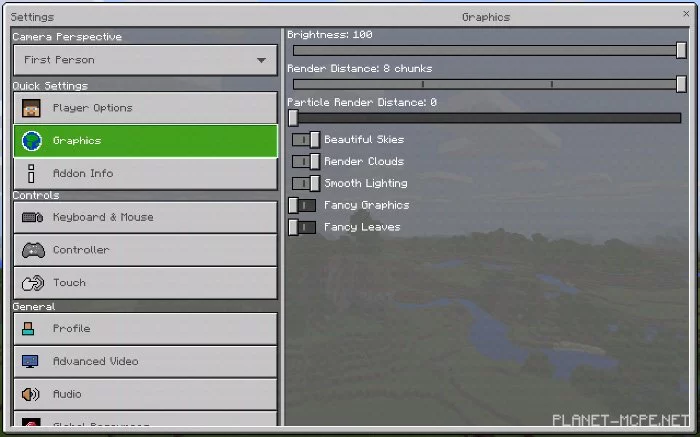Click the gamepad Controller icon
The height and width of the screenshot is (437, 700).
[x=32, y=250]
